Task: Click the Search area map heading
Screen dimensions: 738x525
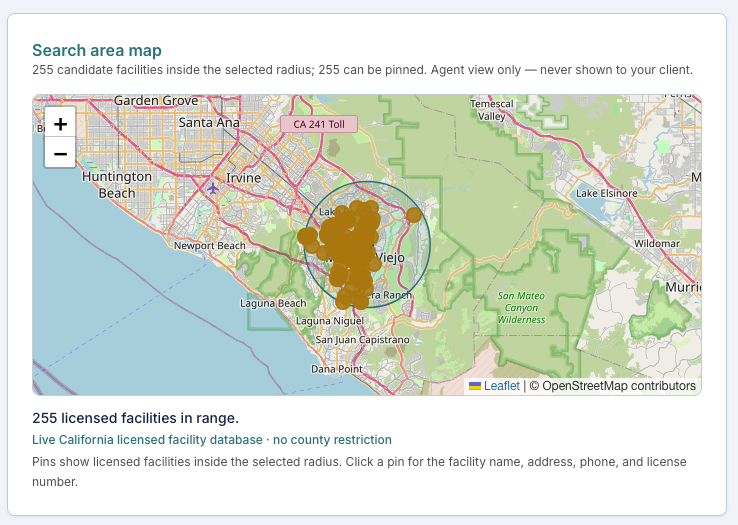Action: pos(97,50)
